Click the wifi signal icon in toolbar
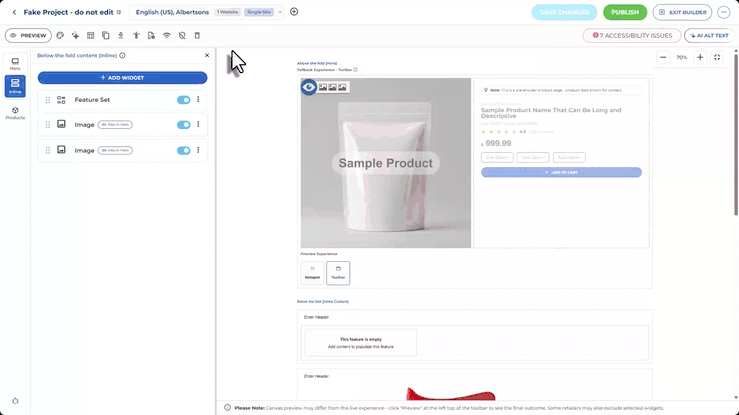 click(166, 35)
